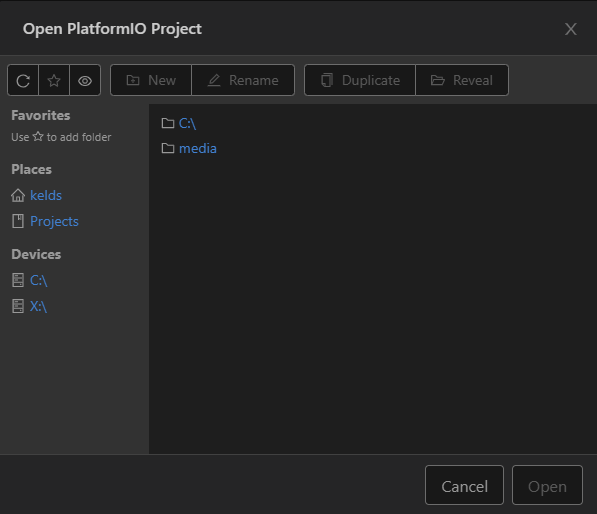Open the media folder in file list
Viewport: 597px width, 514px height.
click(198, 148)
